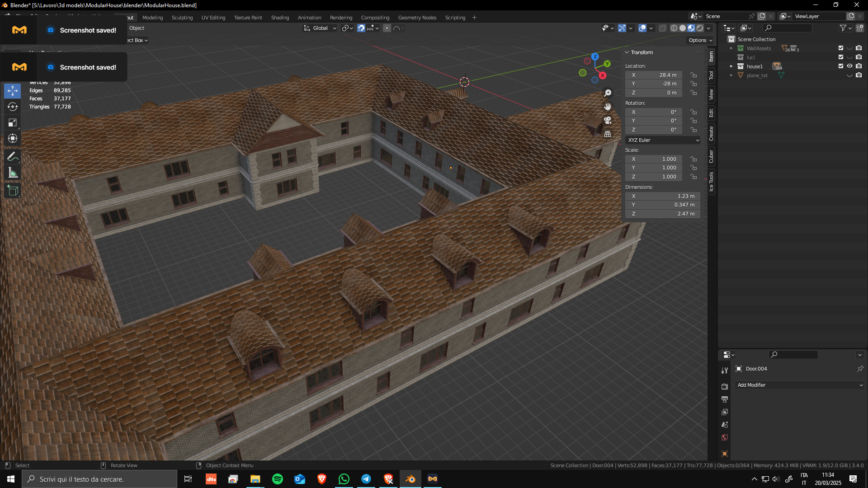Expand the house1 collection

(x=731, y=66)
